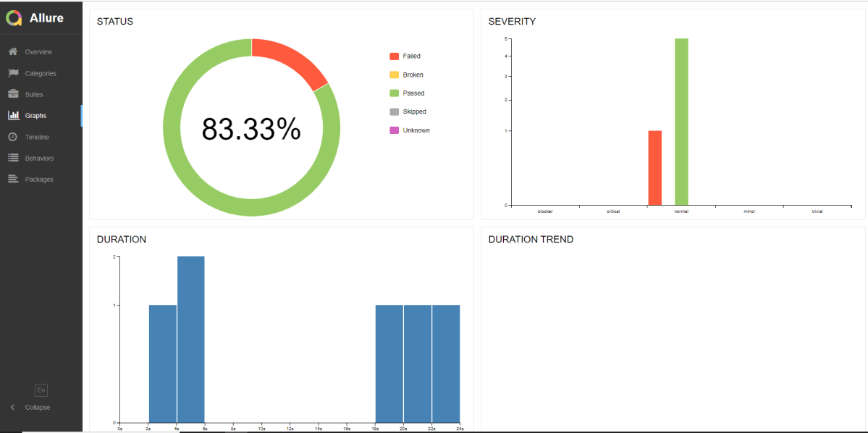
Task: Click the Allure brand title text
Action: [x=46, y=18]
